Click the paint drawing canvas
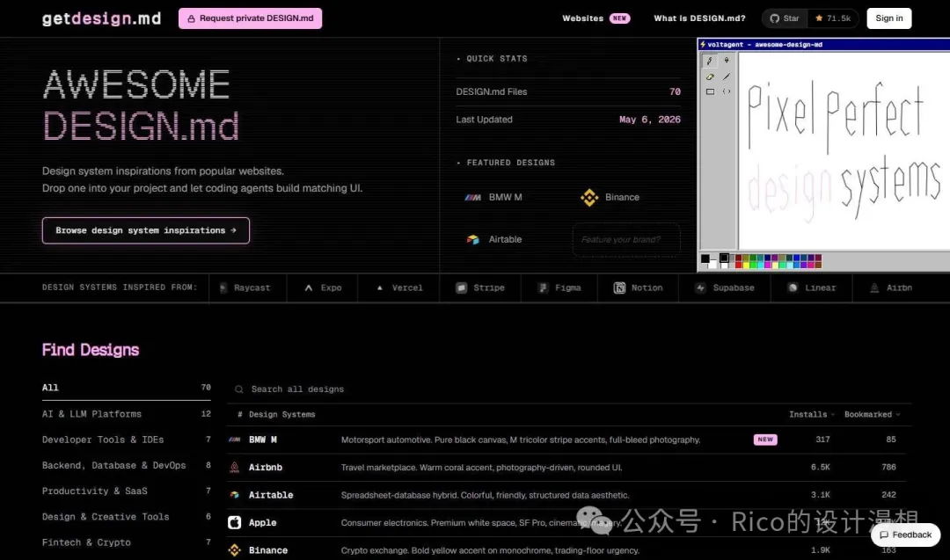 coord(844,150)
